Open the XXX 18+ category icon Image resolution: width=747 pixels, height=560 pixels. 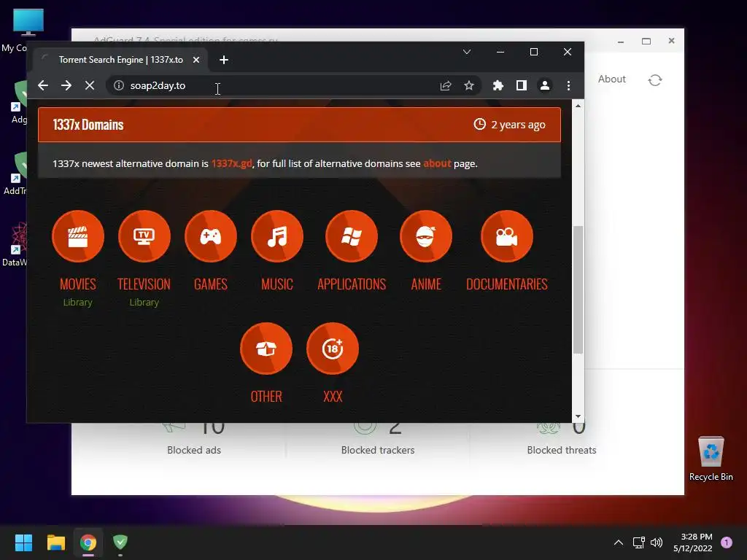click(x=333, y=349)
